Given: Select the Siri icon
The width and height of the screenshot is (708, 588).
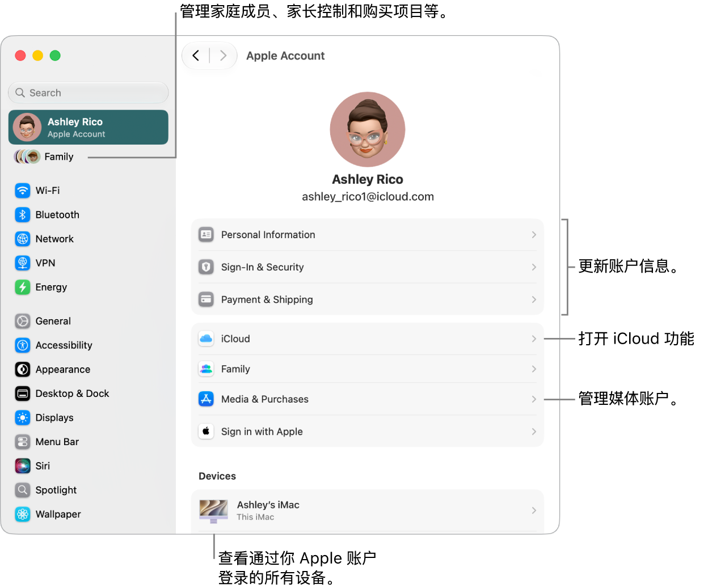Looking at the screenshot, I should click(23, 466).
